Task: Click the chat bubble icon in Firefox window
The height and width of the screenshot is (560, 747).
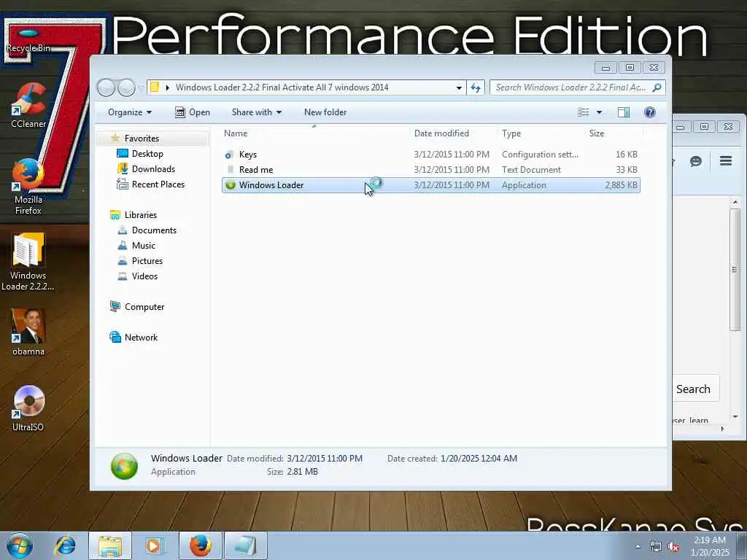Action: coord(695,161)
